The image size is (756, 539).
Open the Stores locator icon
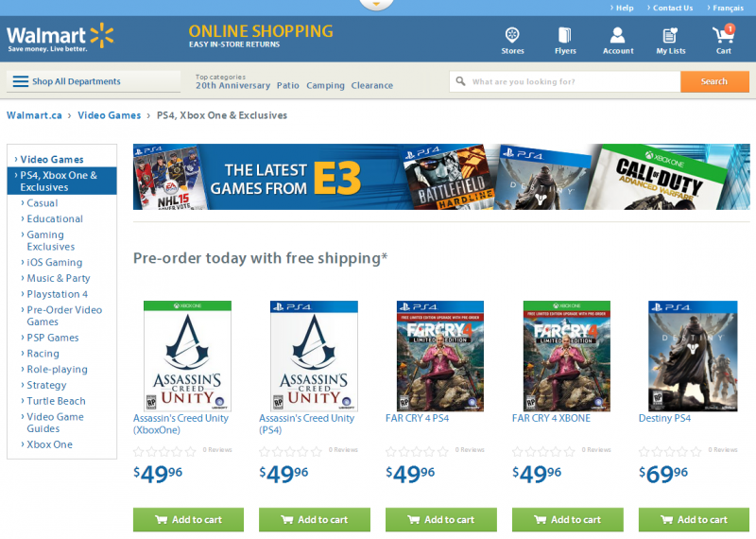512,35
